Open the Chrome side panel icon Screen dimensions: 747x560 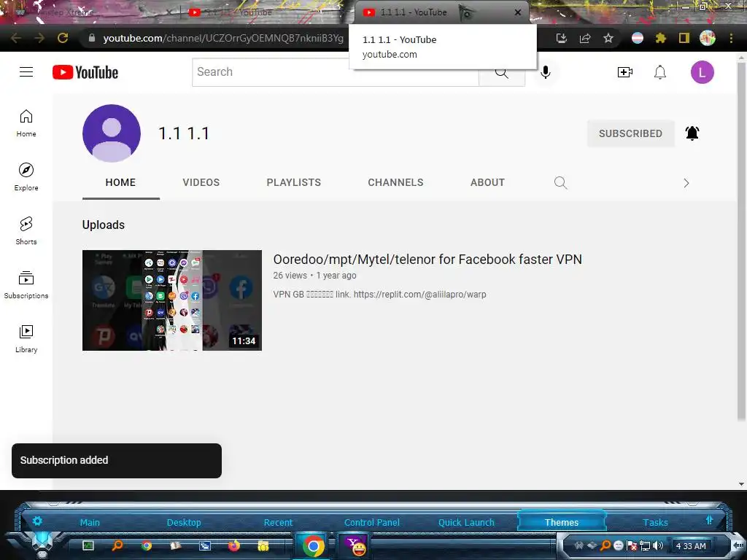(x=684, y=38)
